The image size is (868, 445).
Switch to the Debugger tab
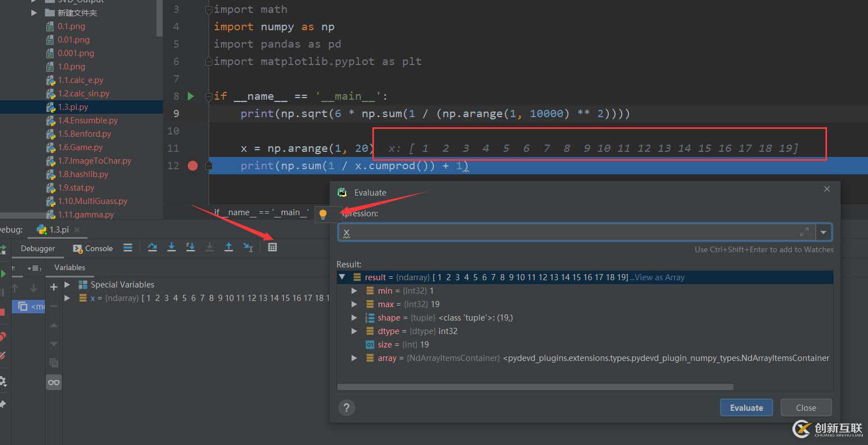[x=38, y=248]
